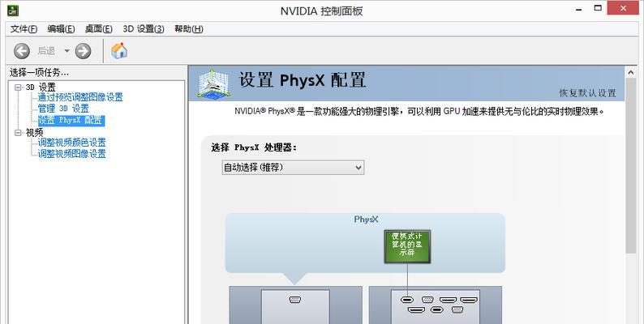Minimize the NVIDIA 控制面板 window

coord(579,9)
